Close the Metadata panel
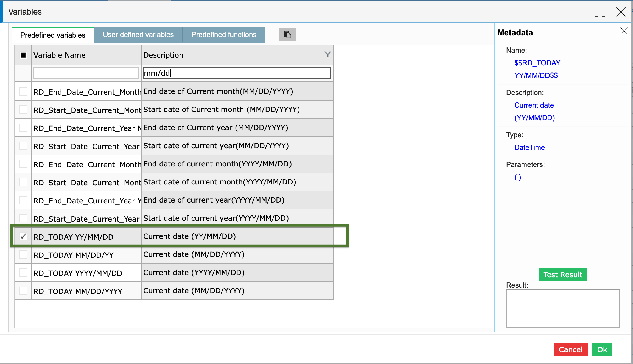Image resolution: width=633 pixels, height=364 pixels. (623, 31)
